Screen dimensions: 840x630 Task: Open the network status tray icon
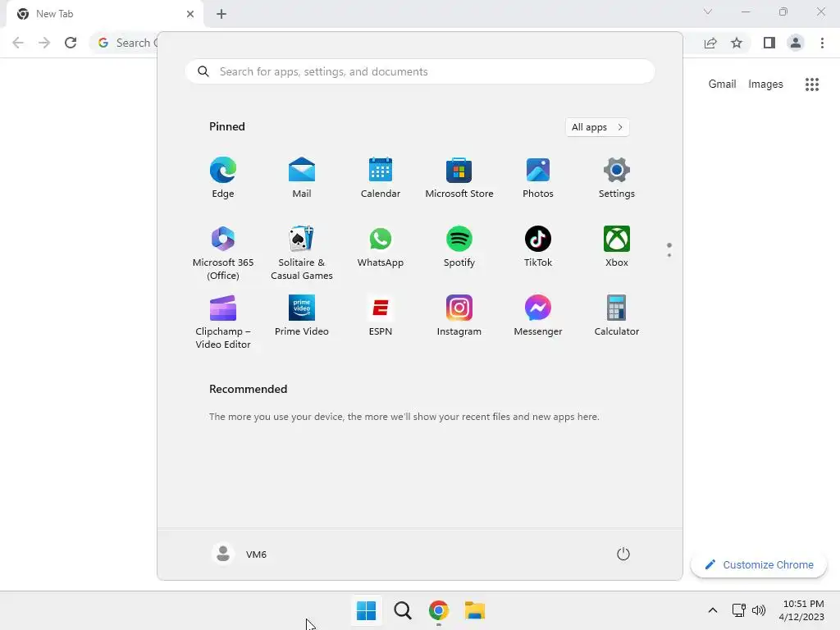(x=739, y=610)
